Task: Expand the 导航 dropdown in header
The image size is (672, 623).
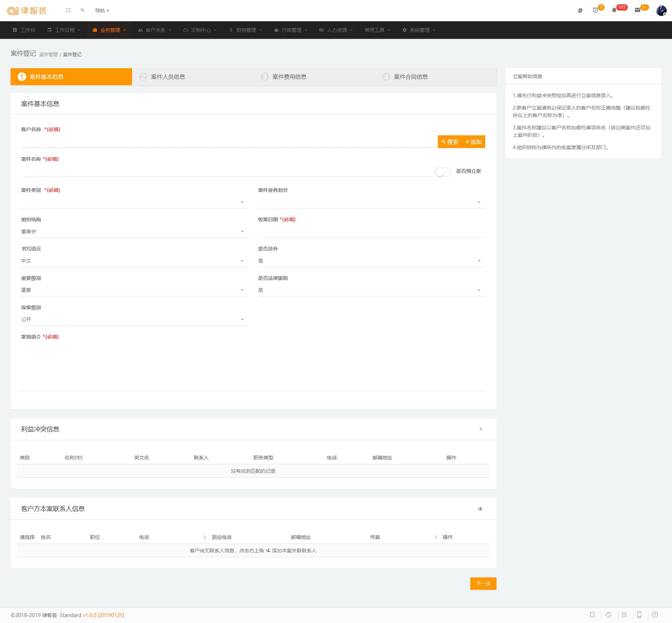Action: [x=102, y=11]
